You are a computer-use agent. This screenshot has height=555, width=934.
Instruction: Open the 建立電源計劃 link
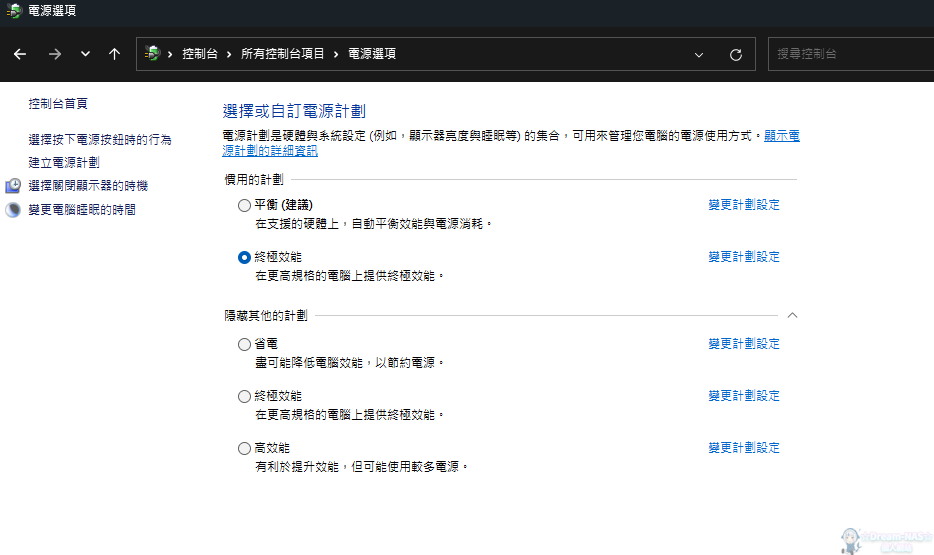click(x=64, y=162)
